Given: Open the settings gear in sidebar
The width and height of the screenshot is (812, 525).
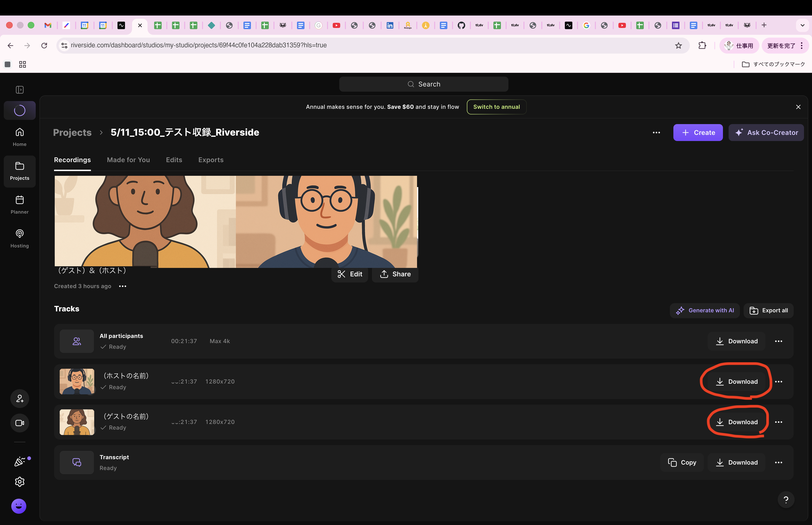Looking at the screenshot, I should click(x=20, y=482).
